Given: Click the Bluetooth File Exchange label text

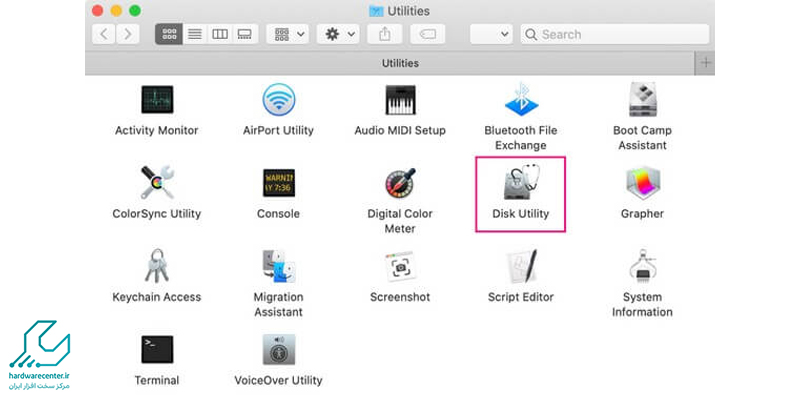Looking at the screenshot, I should [x=521, y=138].
